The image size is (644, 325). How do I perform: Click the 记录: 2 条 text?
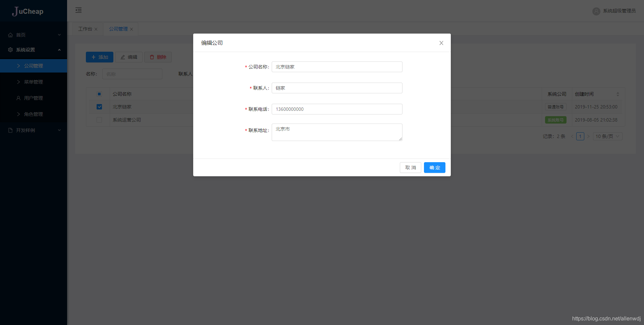pyautogui.click(x=554, y=136)
